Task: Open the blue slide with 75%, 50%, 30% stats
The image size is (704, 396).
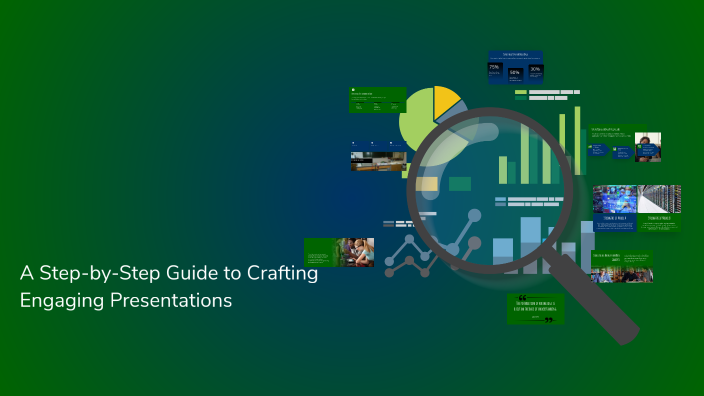Action: [x=516, y=68]
